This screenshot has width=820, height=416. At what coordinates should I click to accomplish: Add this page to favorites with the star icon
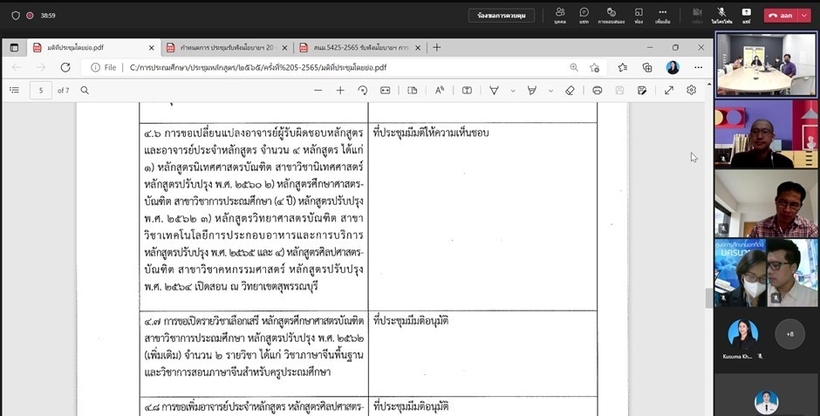click(595, 68)
